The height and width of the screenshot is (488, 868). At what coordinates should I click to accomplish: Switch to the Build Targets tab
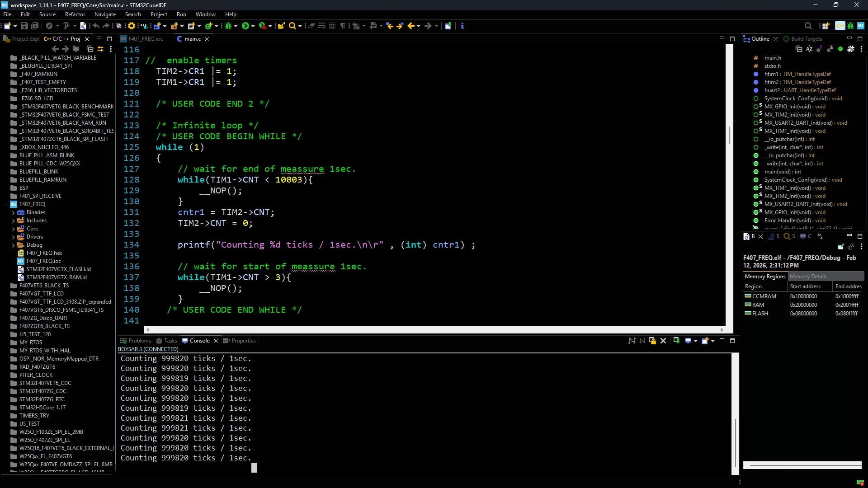click(802, 39)
